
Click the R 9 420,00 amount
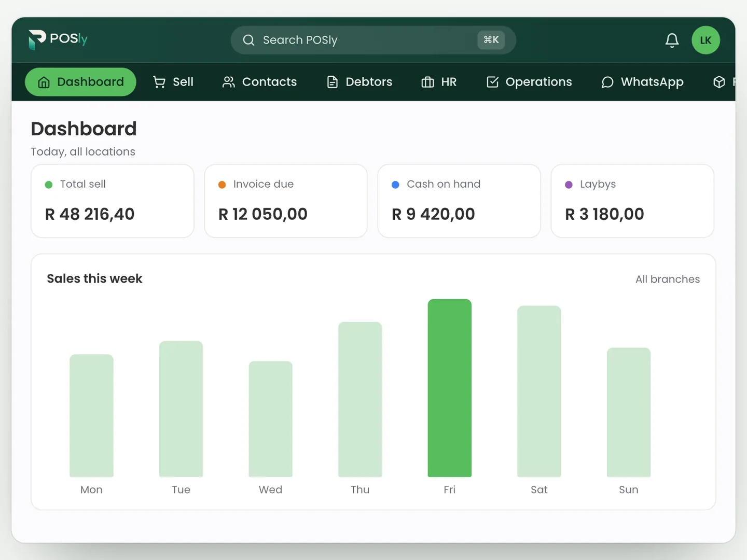tap(433, 214)
